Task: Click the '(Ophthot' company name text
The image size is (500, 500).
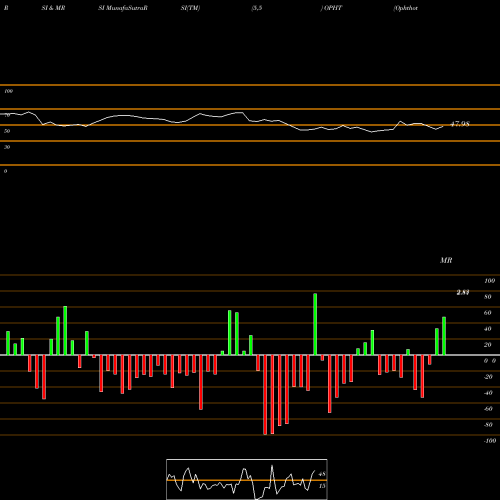Action: pos(405,8)
